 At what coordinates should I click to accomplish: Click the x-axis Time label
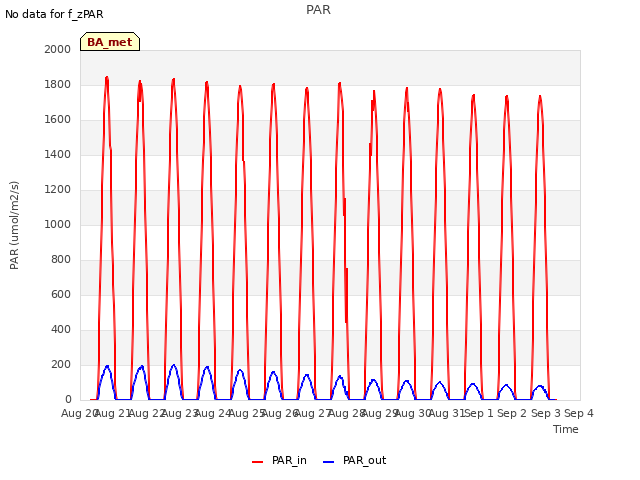pyautogui.click(x=566, y=429)
